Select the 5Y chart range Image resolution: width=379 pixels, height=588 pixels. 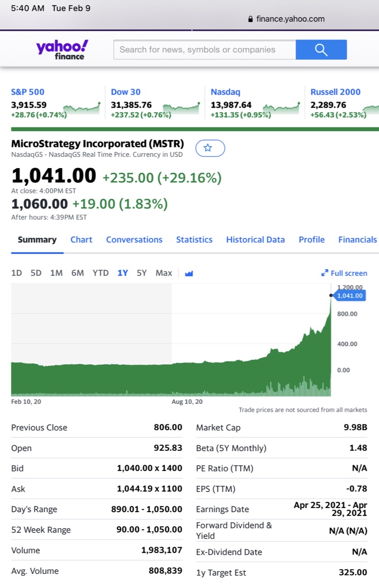click(x=141, y=273)
